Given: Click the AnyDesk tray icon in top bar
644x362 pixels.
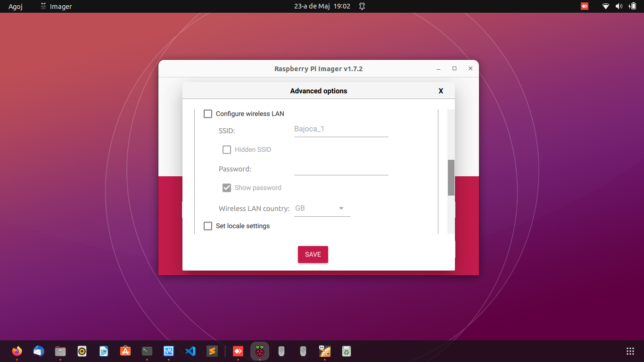Looking at the screenshot, I should coord(585,6).
